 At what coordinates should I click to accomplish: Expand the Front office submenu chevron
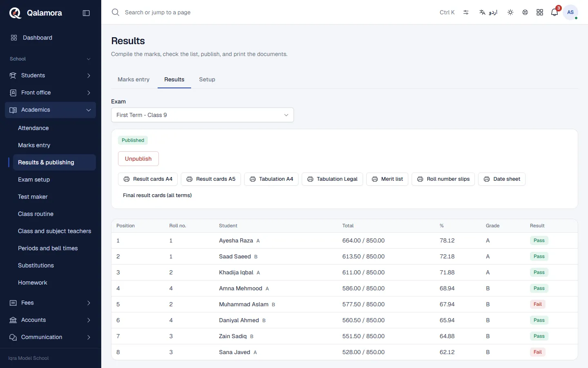(89, 93)
